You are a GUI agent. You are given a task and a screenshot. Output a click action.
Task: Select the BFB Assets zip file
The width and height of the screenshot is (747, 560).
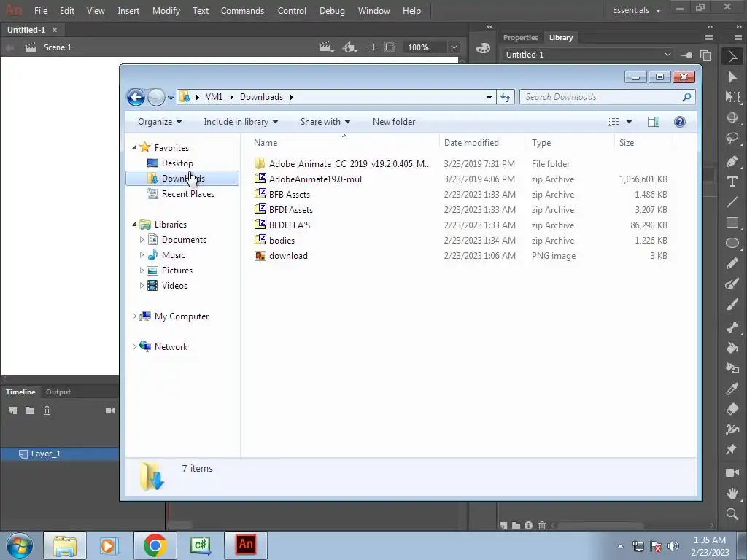coord(290,194)
